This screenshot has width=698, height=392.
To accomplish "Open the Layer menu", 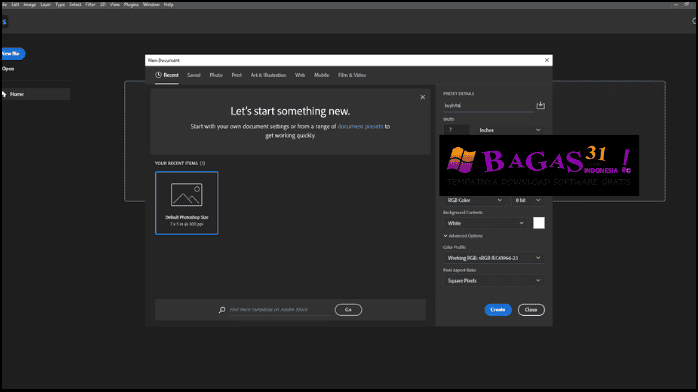I will click(45, 4).
